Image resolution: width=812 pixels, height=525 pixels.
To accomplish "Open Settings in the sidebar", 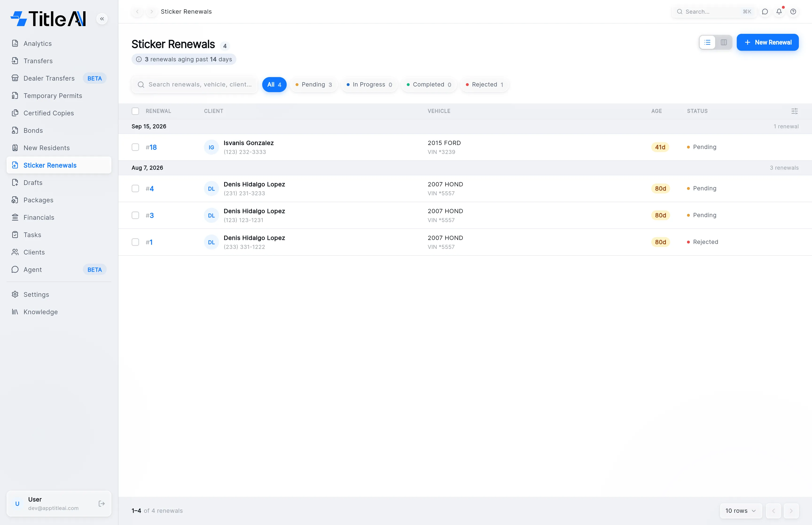I will (x=59, y=294).
